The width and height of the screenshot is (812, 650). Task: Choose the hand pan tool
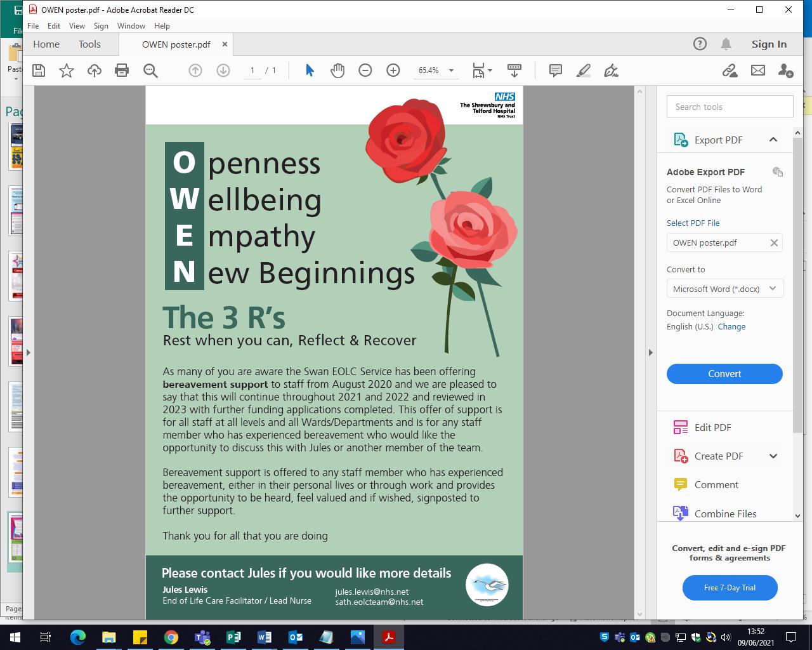[337, 70]
